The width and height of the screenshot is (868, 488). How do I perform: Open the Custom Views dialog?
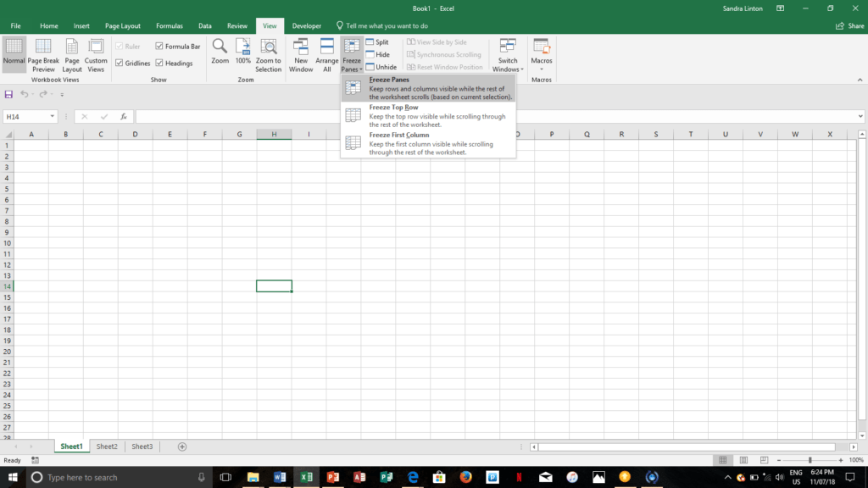point(96,54)
